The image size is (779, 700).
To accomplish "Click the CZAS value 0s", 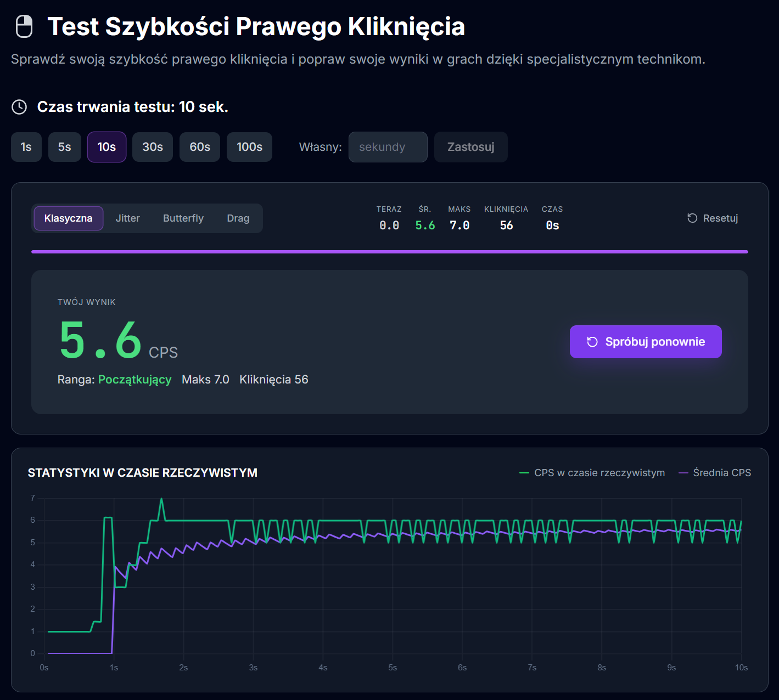I will 552,225.
